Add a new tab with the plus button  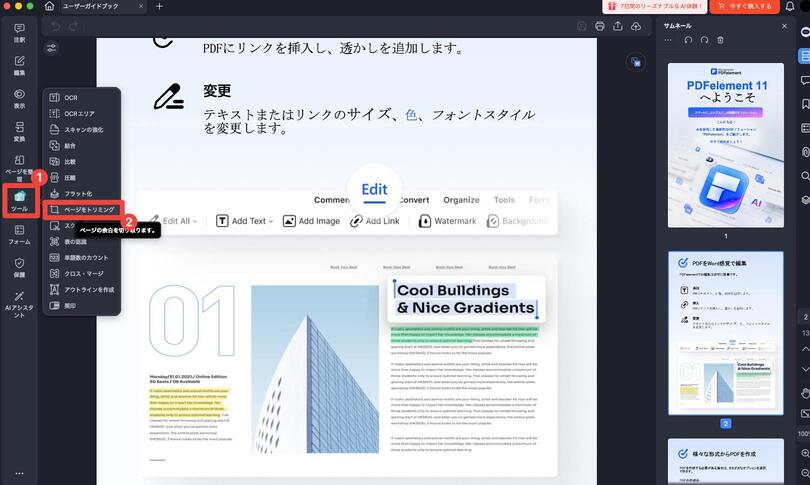pos(160,6)
